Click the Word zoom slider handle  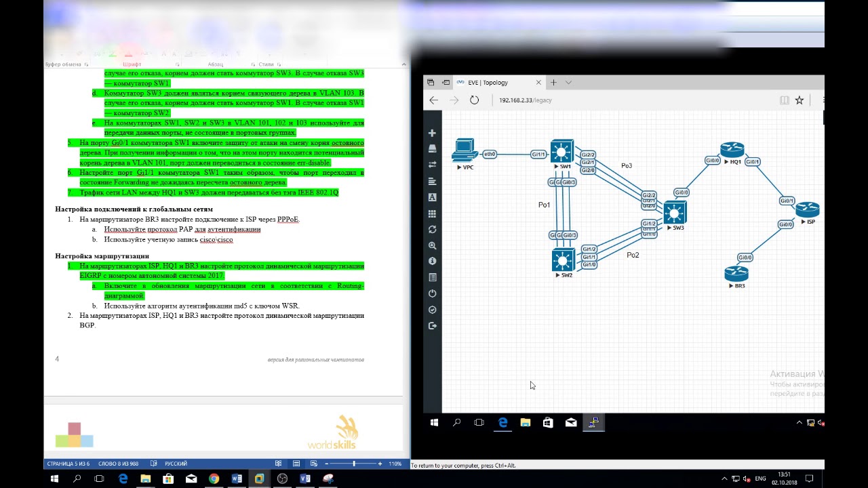tap(354, 464)
